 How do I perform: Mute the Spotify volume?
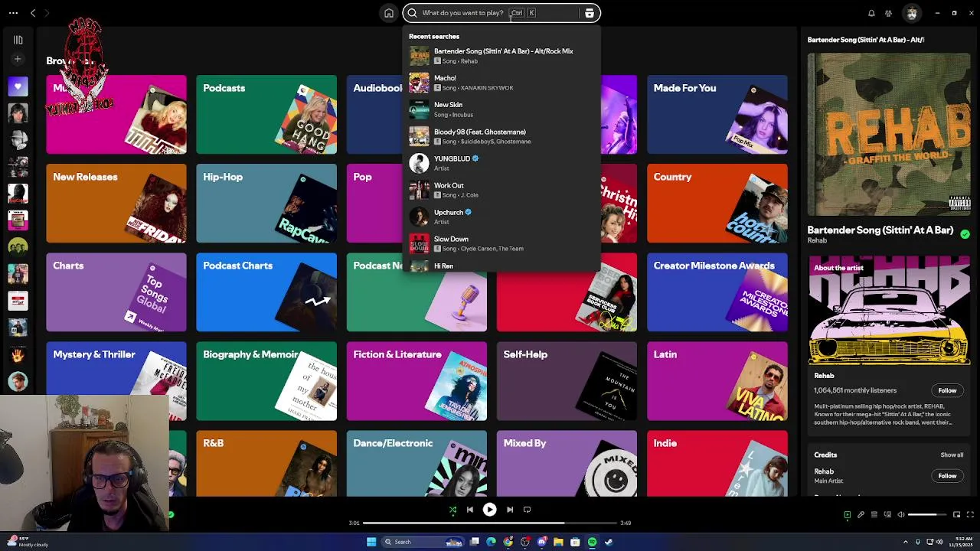(901, 515)
